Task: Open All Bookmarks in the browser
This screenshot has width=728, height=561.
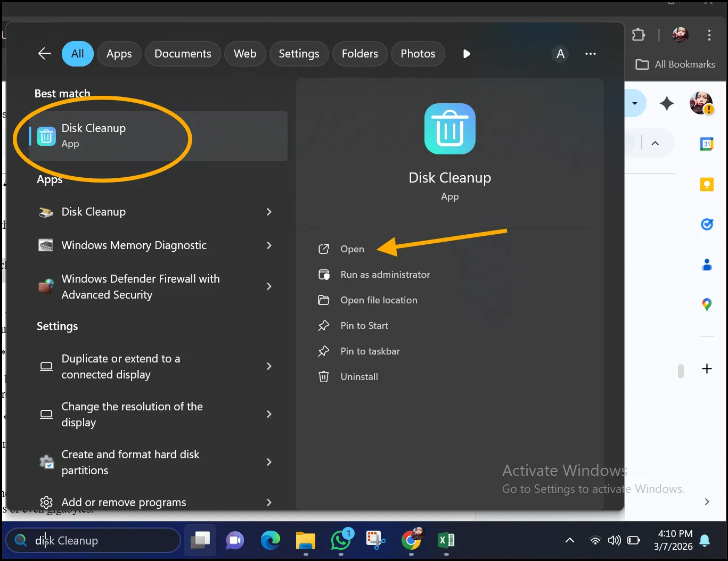Action: [675, 64]
